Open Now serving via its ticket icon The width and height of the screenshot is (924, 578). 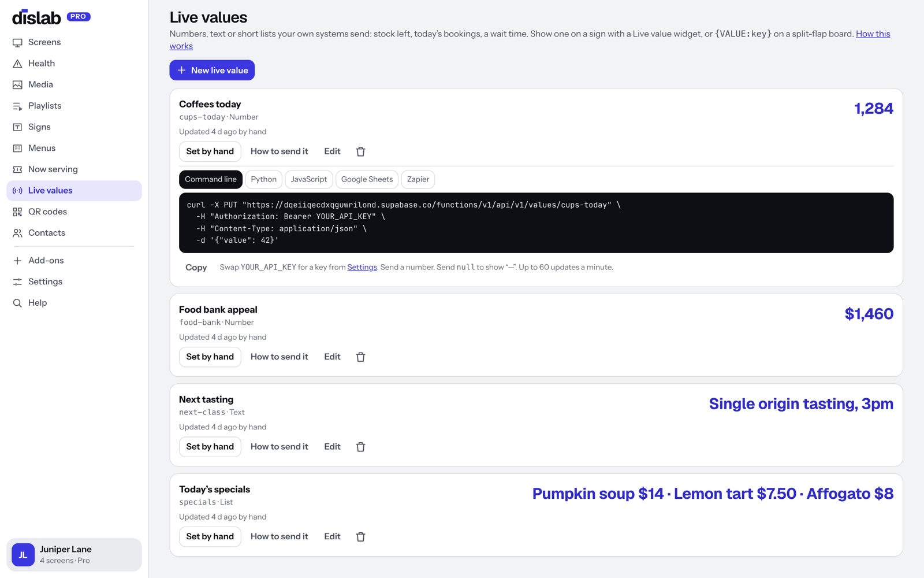17,170
